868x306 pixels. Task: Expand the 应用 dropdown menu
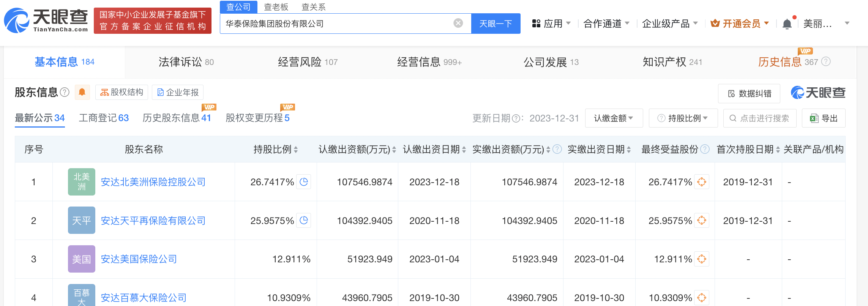[551, 24]
